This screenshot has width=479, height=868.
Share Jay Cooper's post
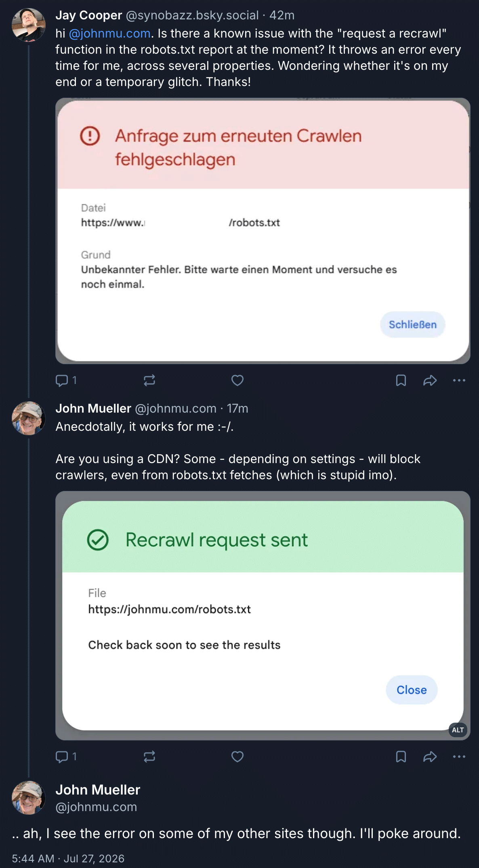[430, 380]
